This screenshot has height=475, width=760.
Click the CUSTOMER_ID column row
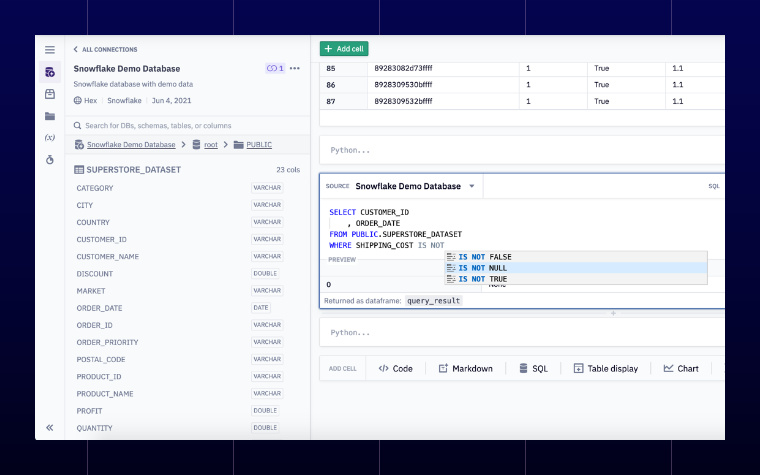[187, 239]
